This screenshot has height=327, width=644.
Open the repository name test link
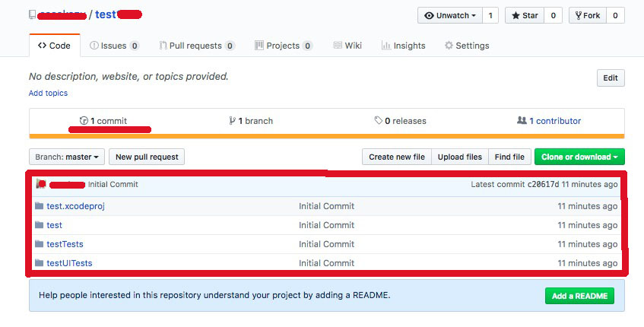(x=106, y=14)
